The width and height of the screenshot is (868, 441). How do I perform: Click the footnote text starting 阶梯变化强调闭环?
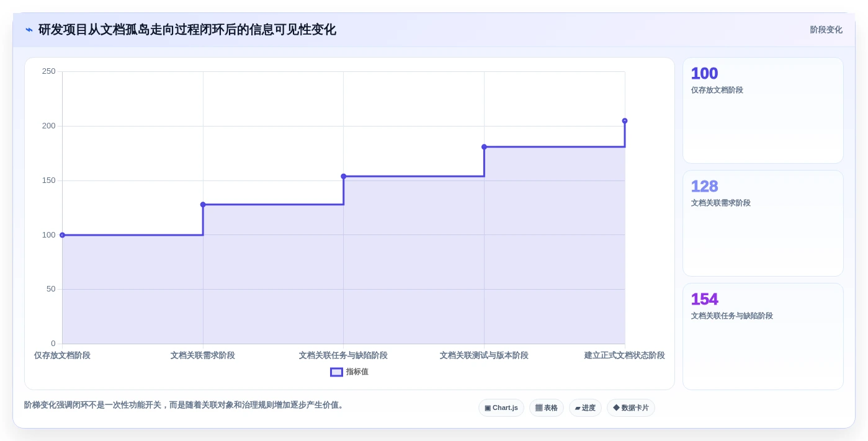click(x=185, y=405)
